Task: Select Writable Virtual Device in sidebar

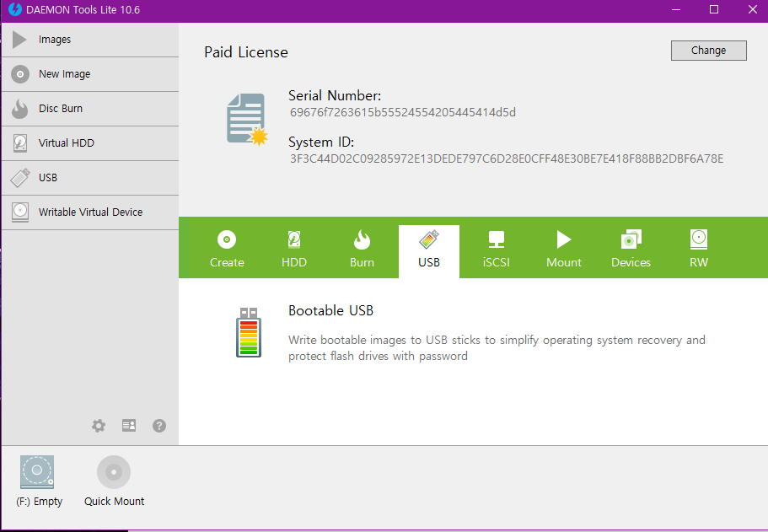Action: [90, 212]
